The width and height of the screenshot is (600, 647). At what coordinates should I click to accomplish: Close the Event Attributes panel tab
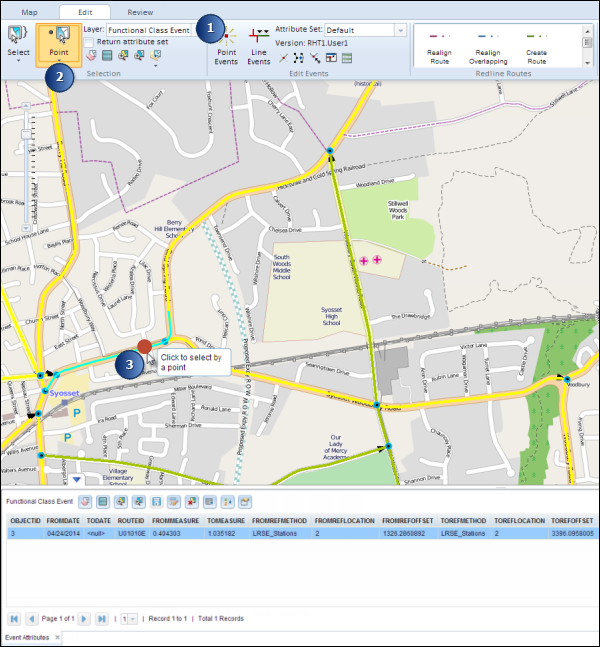tap(58, 637)
